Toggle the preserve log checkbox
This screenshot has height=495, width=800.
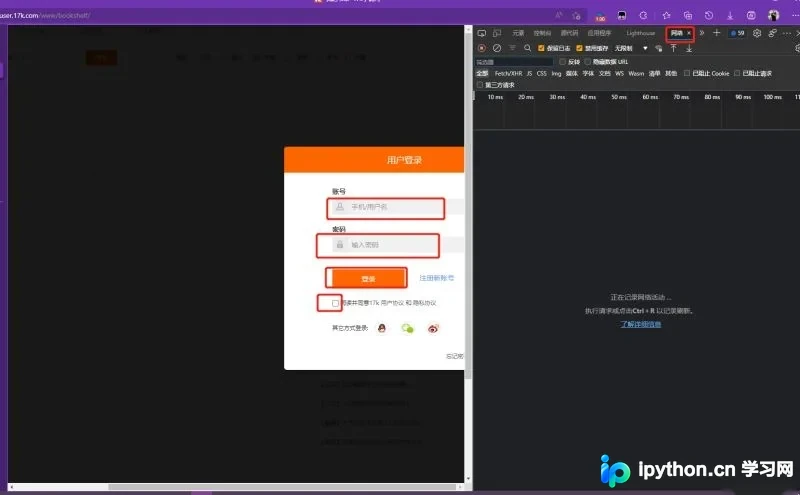(541, 48)
